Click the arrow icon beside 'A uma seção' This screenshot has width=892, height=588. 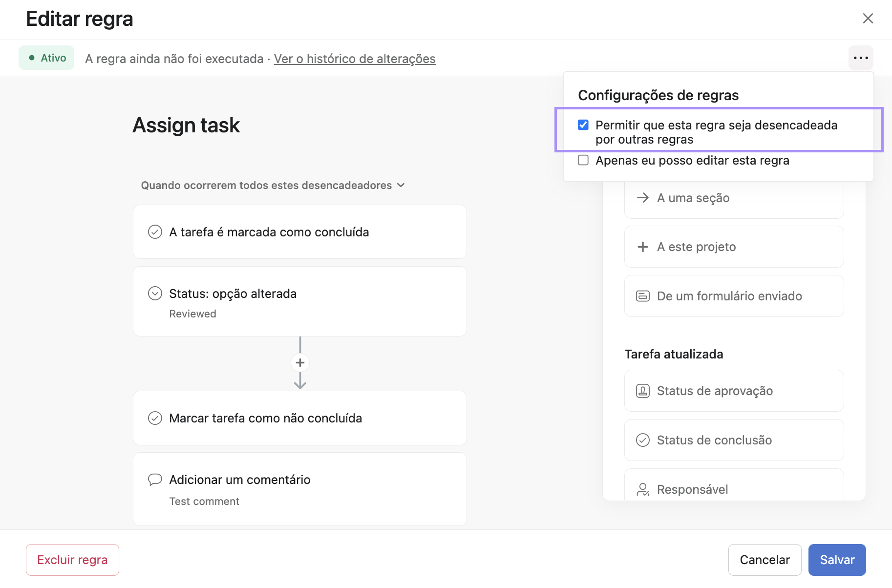pyautogui.click(x=643, y=198)
